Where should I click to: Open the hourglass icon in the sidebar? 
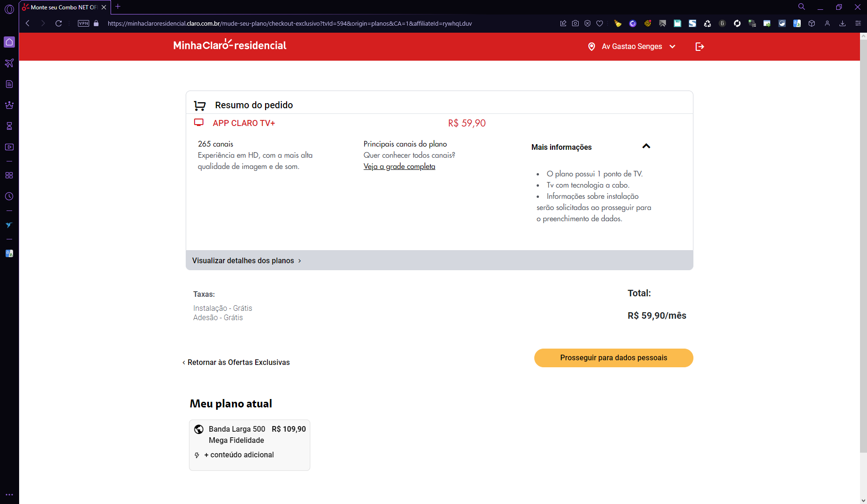(x=9, y=126)
